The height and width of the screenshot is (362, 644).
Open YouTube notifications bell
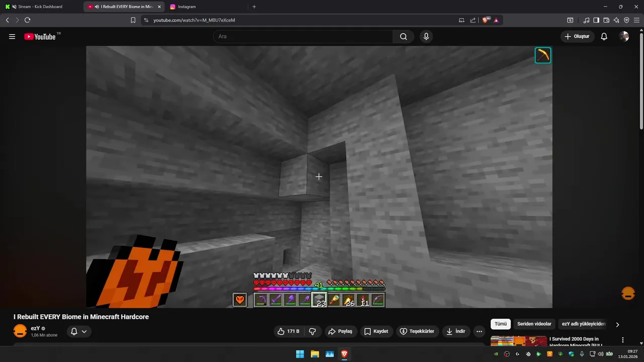[x=604, y=37]
